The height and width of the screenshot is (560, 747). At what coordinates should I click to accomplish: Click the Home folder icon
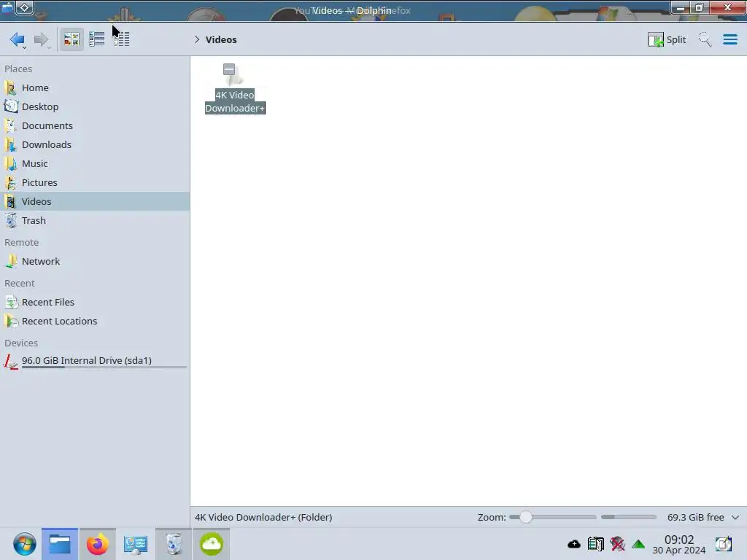tap(10, 87)
